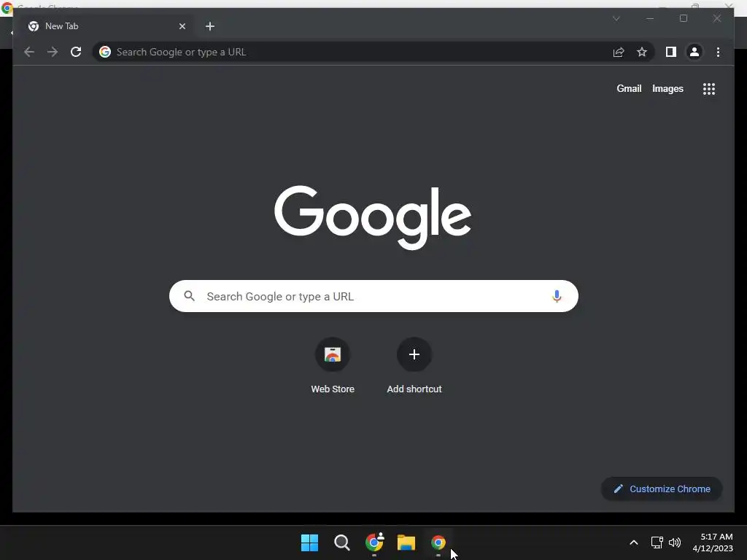Screen dimensions: 747x560
Task: Start voice search with microphone
Action: 557,296
